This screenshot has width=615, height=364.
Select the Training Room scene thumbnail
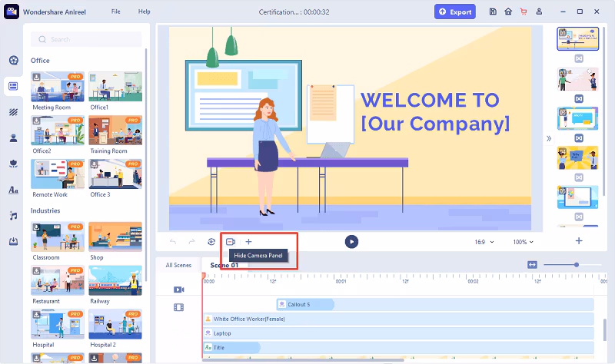pos(115,130)
